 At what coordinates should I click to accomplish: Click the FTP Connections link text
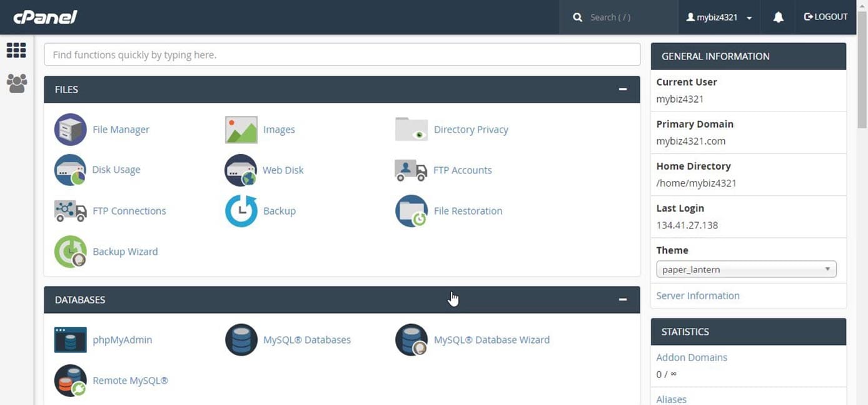coord(129,211)
